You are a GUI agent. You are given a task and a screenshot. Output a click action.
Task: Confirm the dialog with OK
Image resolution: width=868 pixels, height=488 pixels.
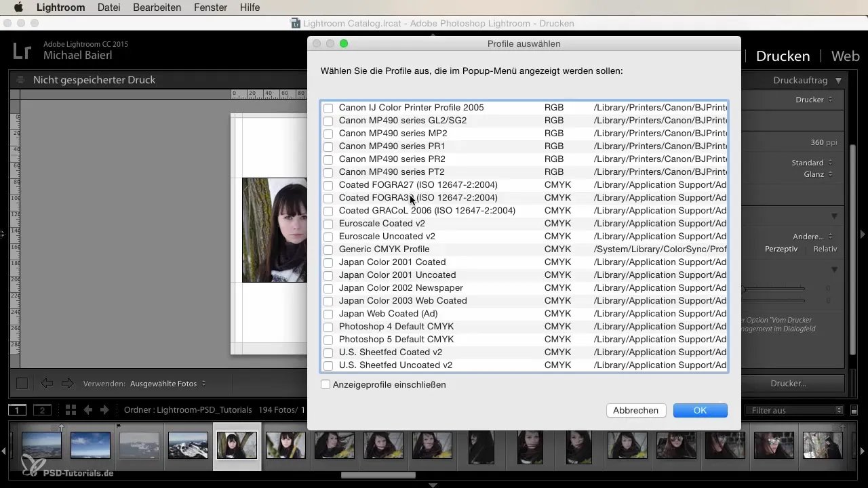click(x=701, y=410)
